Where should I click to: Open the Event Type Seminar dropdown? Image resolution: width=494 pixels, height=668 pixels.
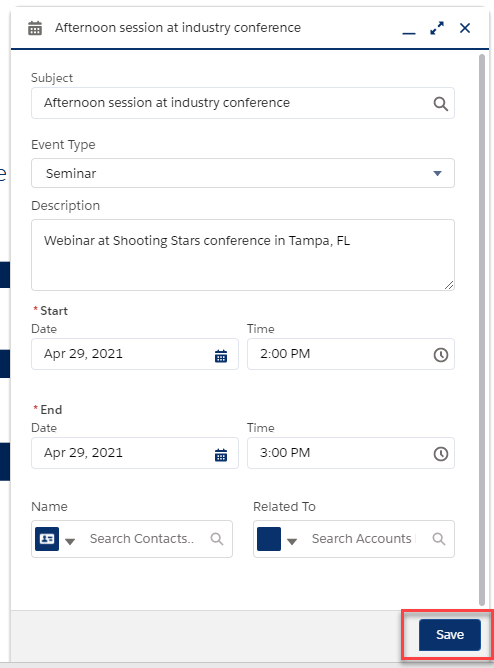pos(243,173)
